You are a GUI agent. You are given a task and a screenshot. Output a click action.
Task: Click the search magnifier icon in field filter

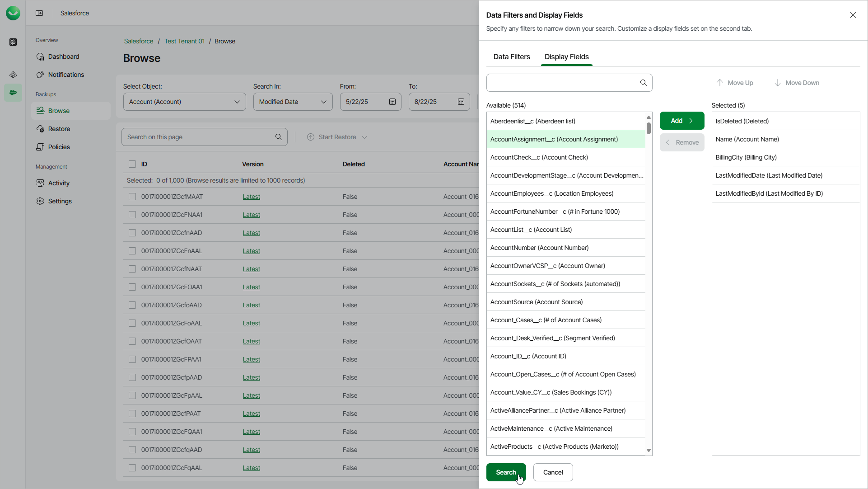pyautogui.click(x=643, y=83)
